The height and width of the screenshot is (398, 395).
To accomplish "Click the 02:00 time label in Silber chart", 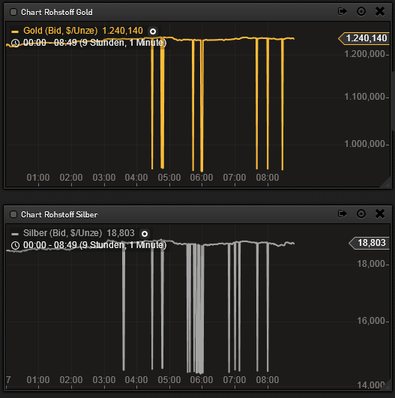I will [x=71, y=380].
